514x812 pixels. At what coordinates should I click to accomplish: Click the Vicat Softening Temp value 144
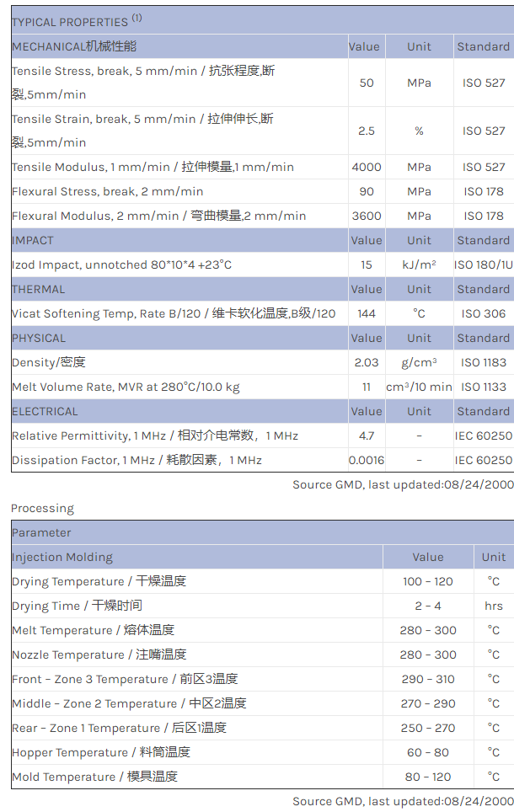(x=367, y=313)
